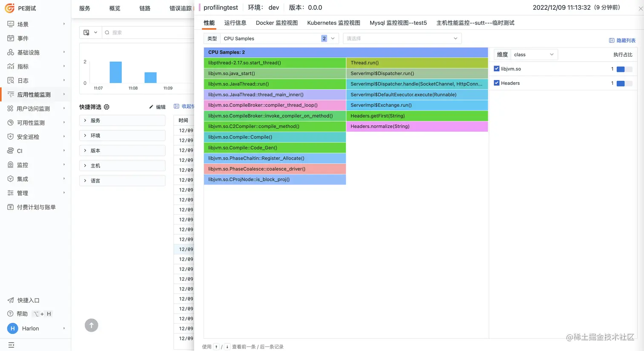Click the scroll-to-top arrow button
644x351 pixels.
click(92, 325)
